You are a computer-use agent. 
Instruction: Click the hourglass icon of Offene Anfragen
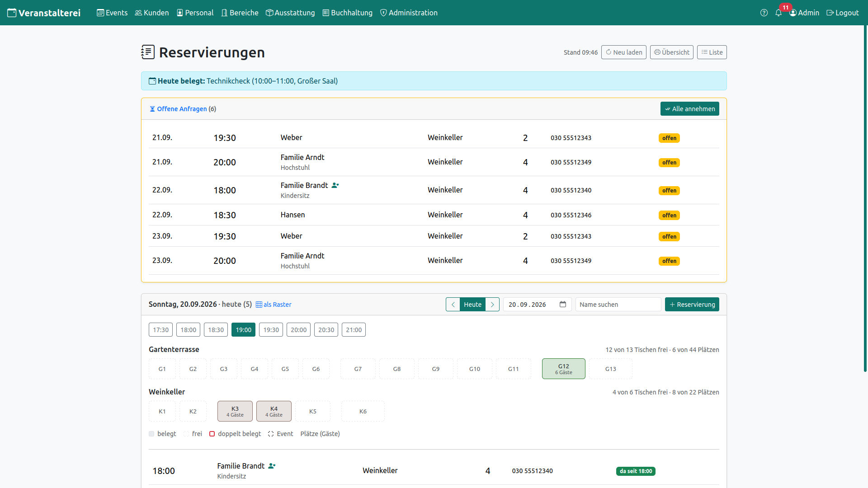point(152,109)
